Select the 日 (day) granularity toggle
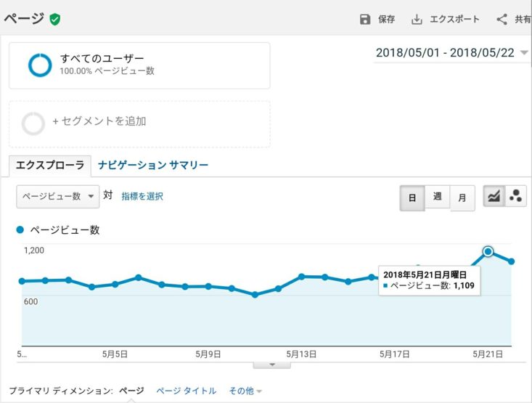Image resolution: width=532 pixels, height=403 pixels. pyautogui.click(x=412, y=198)
